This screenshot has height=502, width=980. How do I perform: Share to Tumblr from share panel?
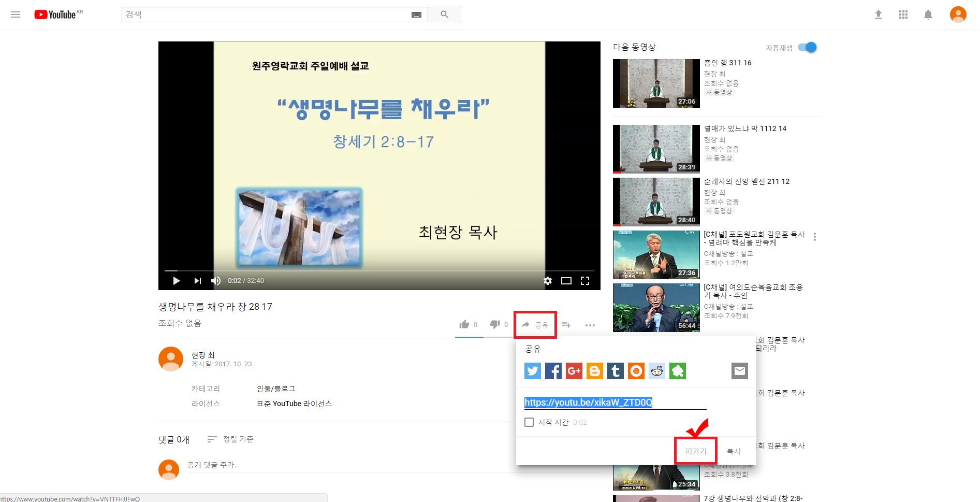(615, 371)
